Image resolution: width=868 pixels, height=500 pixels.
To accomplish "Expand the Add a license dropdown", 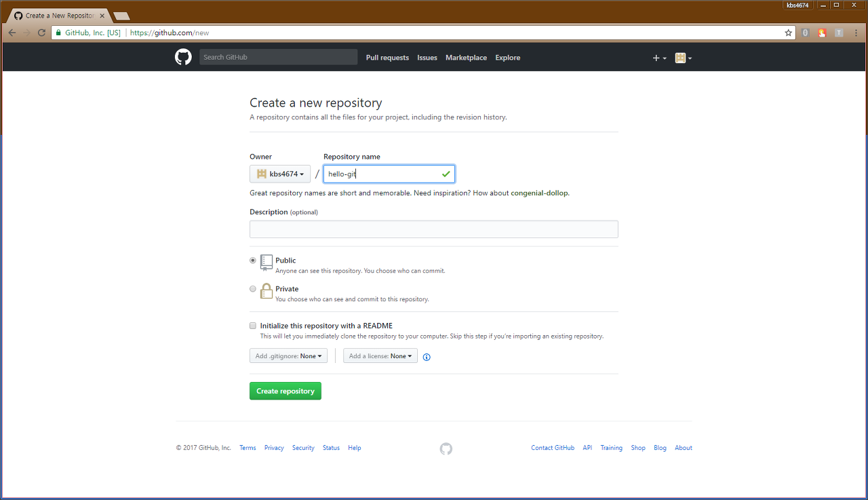I will (380, 355).
